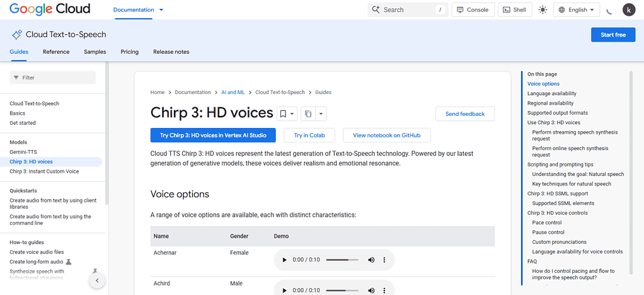Open the Console button
The height and width of the screenshot is (295, 644).
pos(473,10)
